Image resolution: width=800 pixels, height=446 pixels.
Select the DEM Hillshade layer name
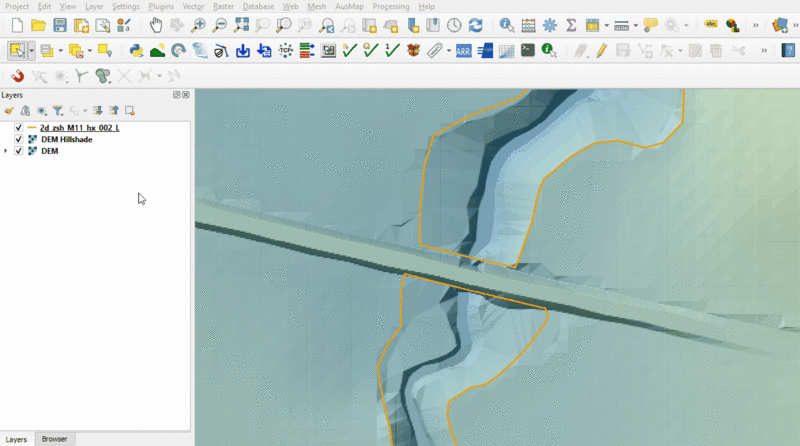[x=67, y=139]
